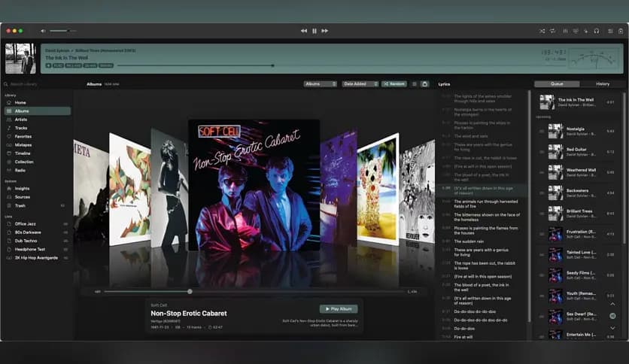Skip to the next track
629x364 pixels.
[325, 31]
